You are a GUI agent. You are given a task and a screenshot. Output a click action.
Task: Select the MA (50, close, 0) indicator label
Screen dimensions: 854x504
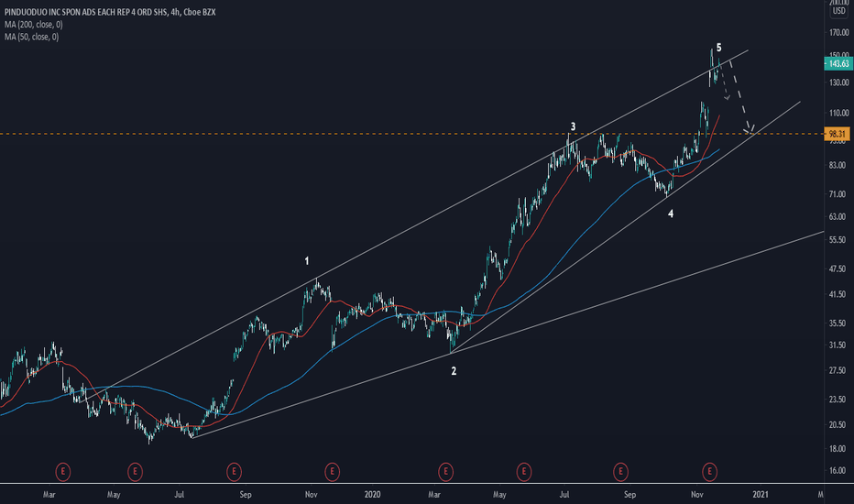(31, 37)
